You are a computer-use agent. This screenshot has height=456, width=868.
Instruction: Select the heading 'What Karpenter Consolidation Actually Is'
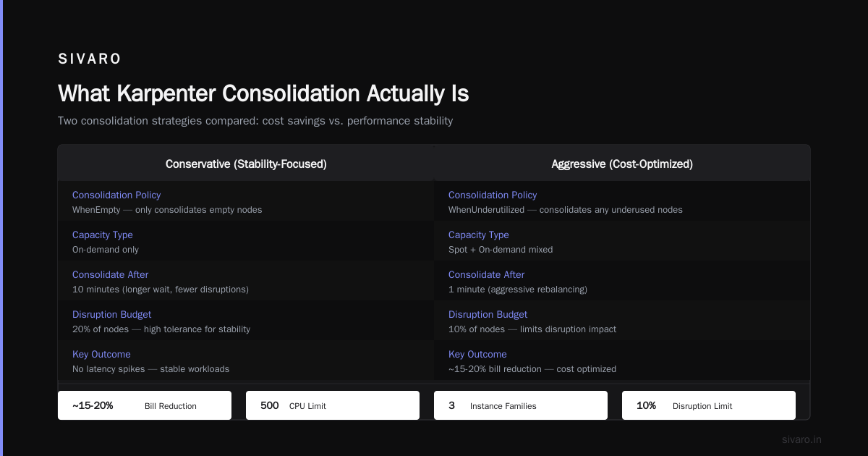[263, 94]
